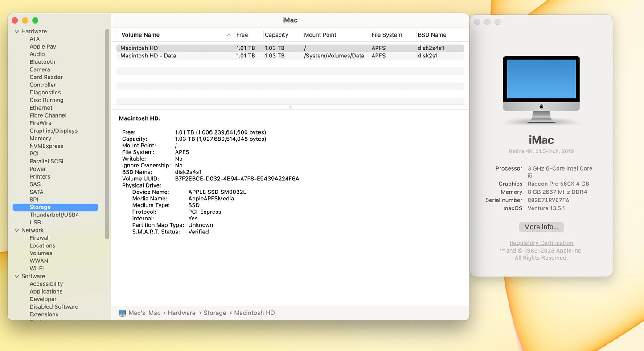
Task: Click the split pane divider handle
Action: [290, 107]
